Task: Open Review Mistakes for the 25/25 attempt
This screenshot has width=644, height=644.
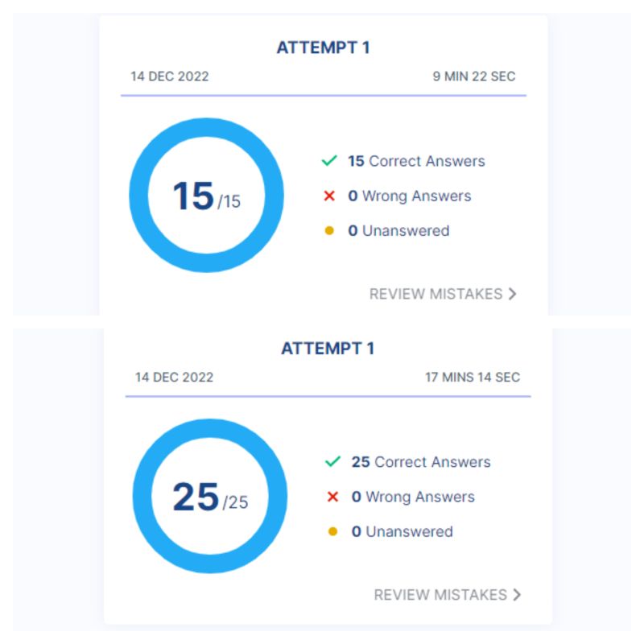Action: pos(440,595)
